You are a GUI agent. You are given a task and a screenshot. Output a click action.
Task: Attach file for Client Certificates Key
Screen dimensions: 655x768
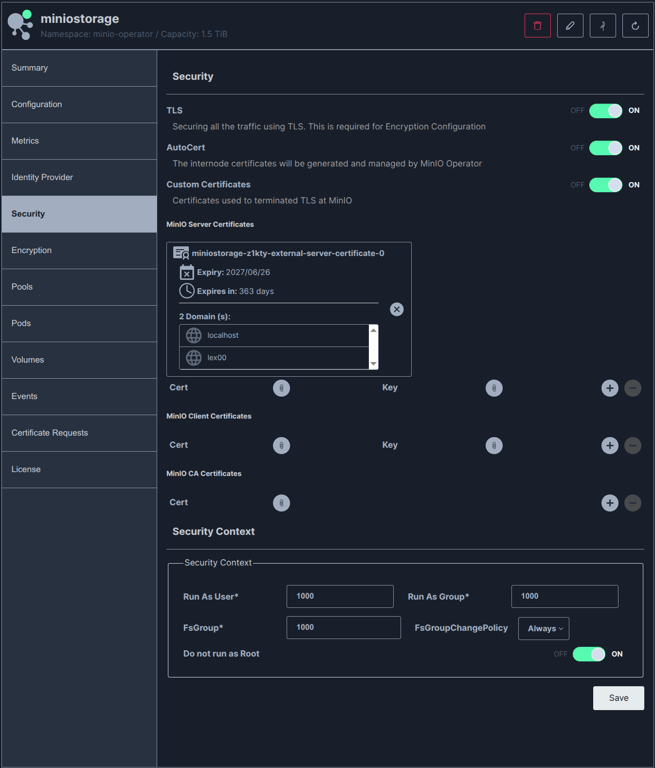pos(494,445)
